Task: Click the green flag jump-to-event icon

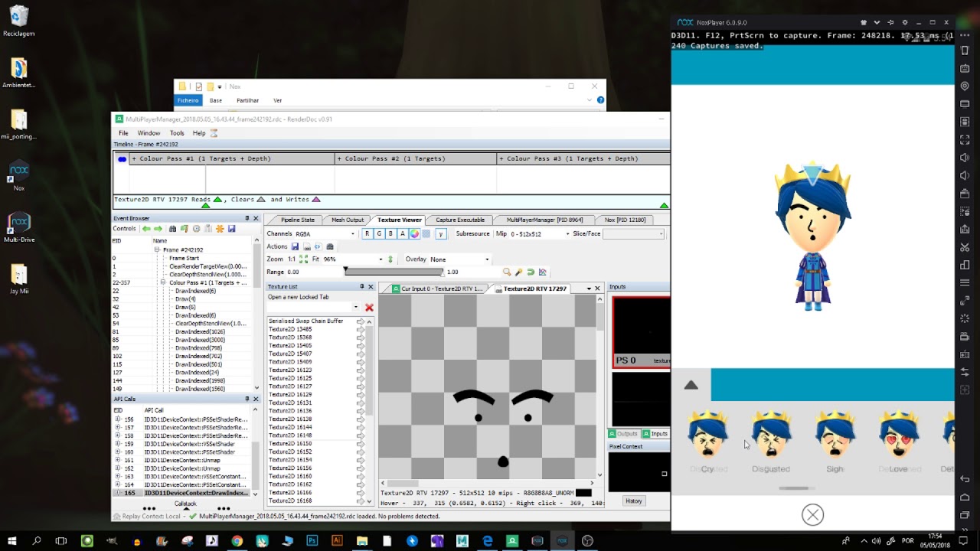Action: pos(185,229)
